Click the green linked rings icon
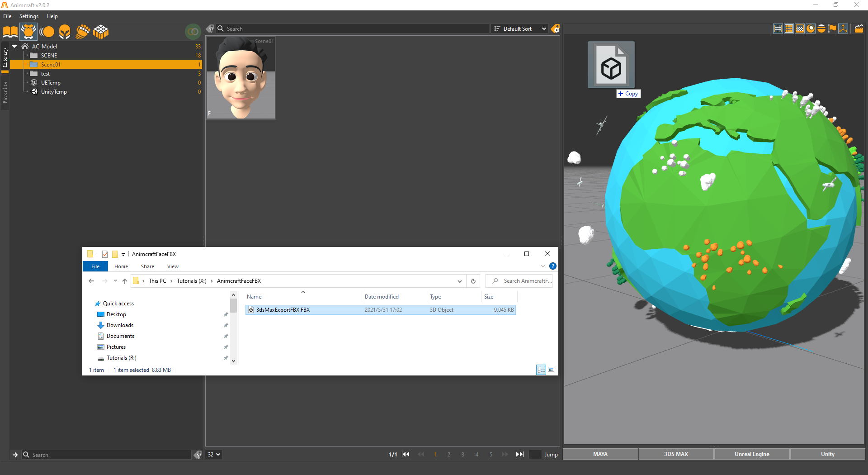868x475 pixels. click(x=193, y=32)
